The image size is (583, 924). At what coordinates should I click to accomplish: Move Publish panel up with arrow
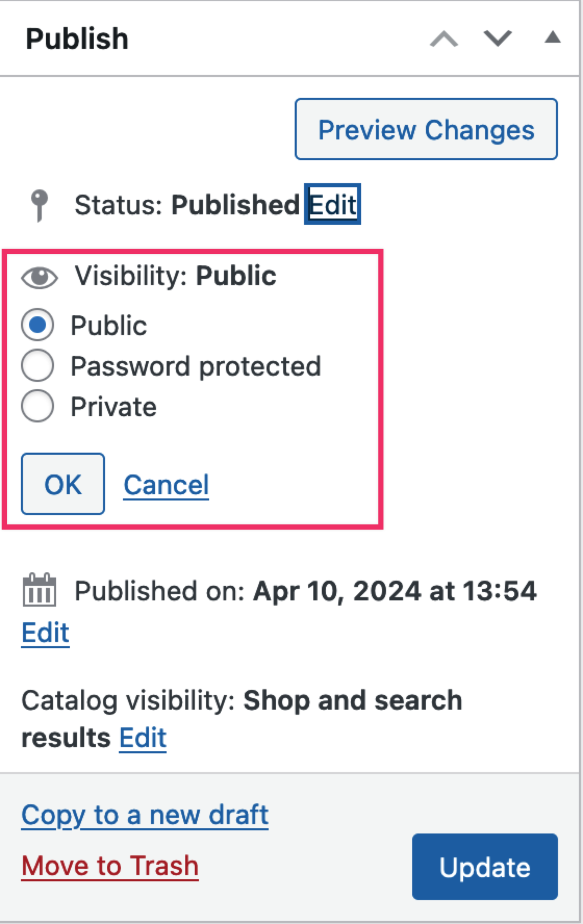tap(444, 38)
